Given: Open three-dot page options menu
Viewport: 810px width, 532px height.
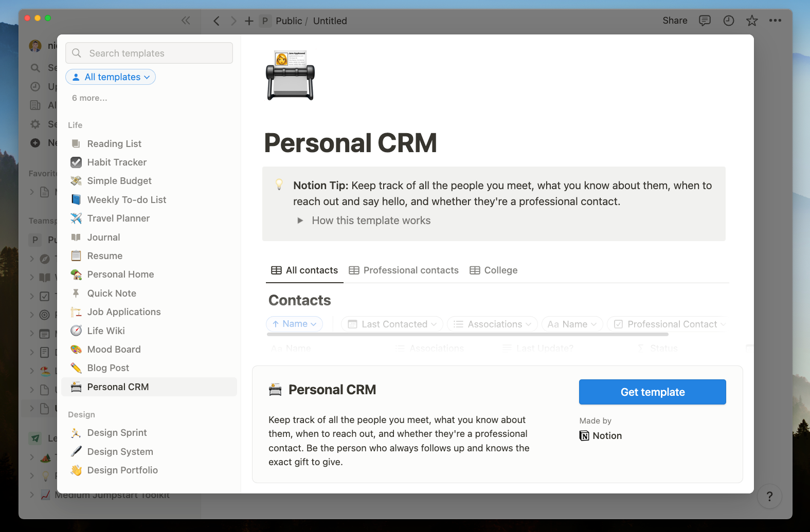Looking at the screenshot, I should [775, 21].
